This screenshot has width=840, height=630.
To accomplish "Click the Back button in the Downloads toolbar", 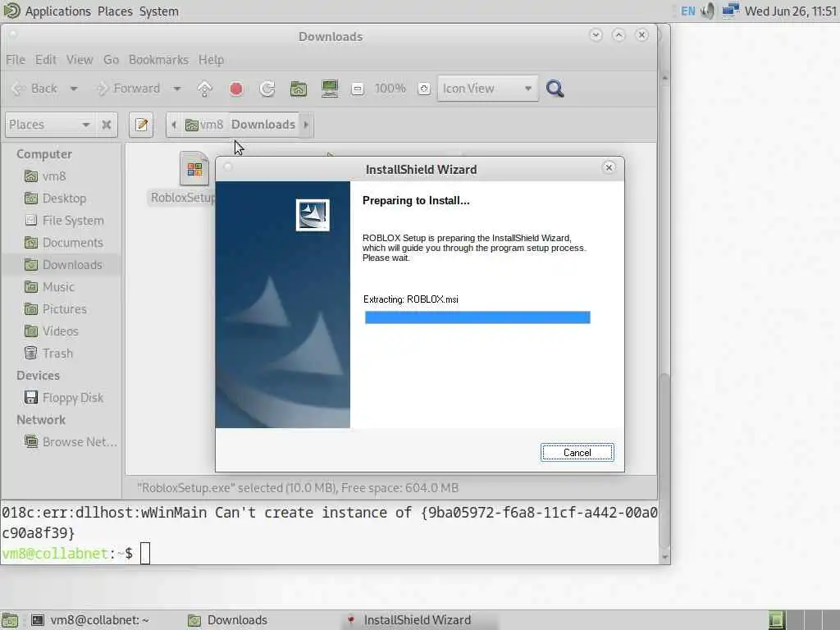I will click(34, 89).
